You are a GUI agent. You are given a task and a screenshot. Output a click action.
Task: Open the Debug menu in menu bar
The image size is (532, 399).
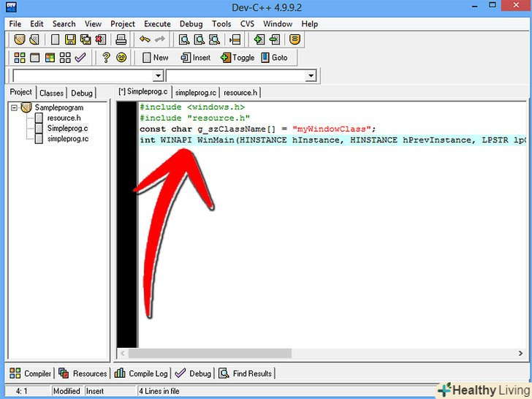[191, 23]
